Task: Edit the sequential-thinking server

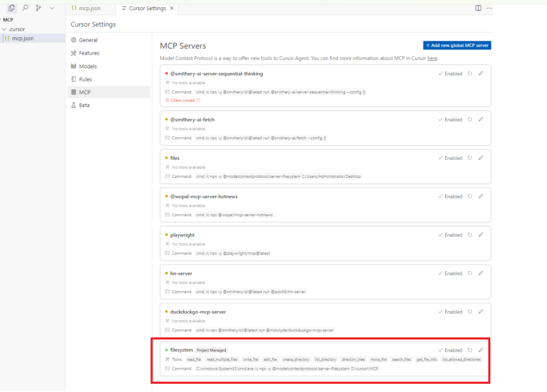Action: point(481,74)
